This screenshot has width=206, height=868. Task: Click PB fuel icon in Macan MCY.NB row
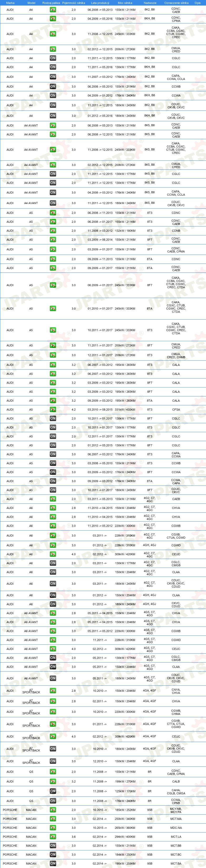coord(53,810)
